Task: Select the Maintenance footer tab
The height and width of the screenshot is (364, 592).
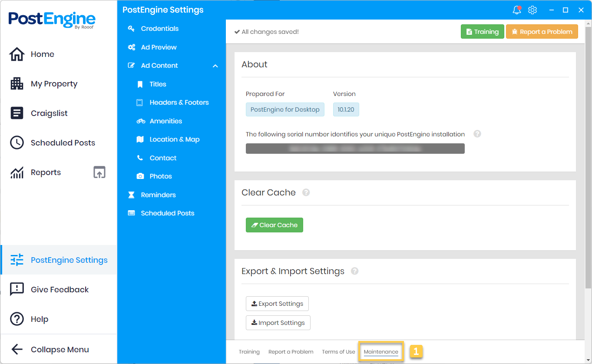Action: [x=381, y=352]
